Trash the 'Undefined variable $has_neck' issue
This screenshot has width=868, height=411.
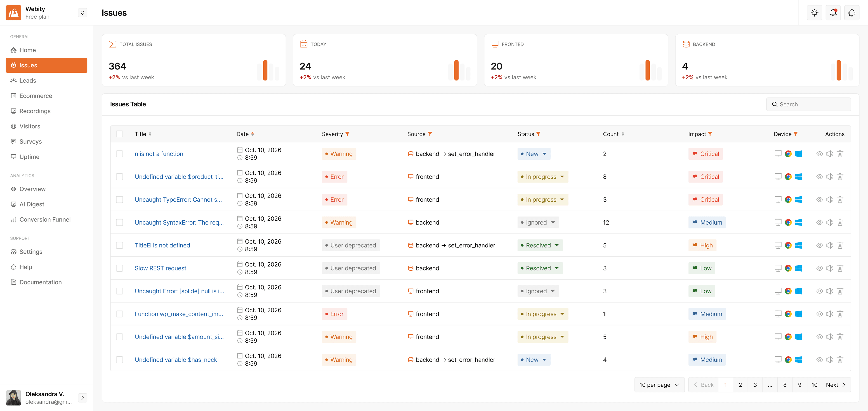[840, 360]
